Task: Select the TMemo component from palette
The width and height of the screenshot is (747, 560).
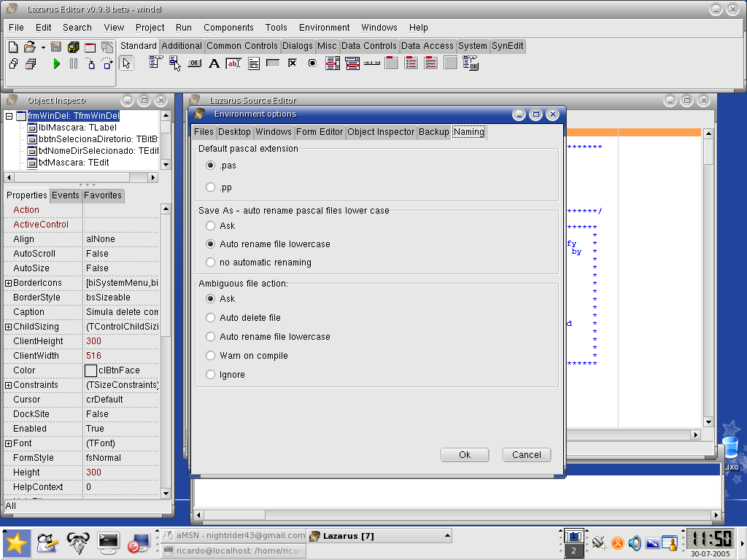Action: pyautogui.click(x=254, y=63)
